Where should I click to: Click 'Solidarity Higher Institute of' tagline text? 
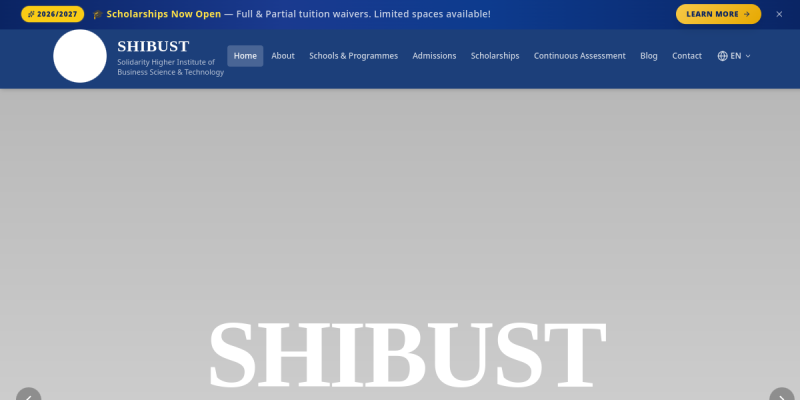(x=166, y=62)
